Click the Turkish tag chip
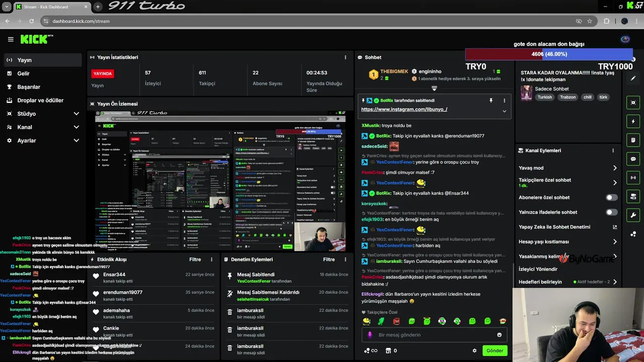 [x=545, y=97]
